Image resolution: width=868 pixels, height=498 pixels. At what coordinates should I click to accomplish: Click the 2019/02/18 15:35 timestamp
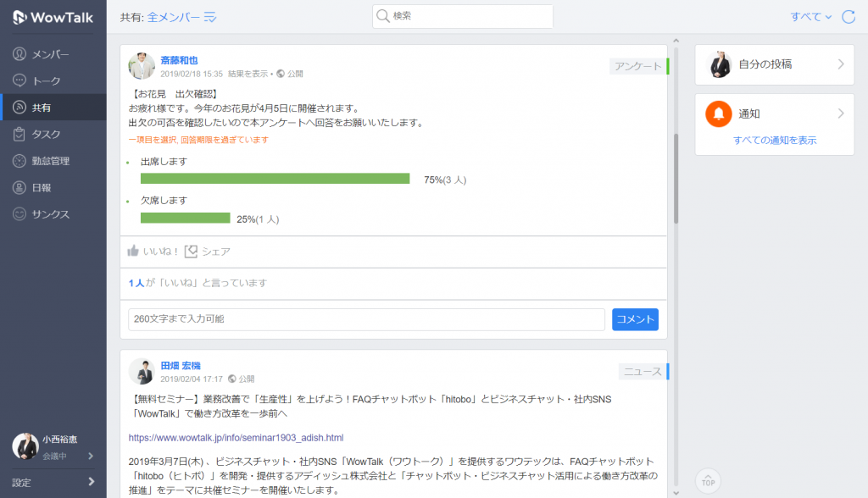pos(192,74)
